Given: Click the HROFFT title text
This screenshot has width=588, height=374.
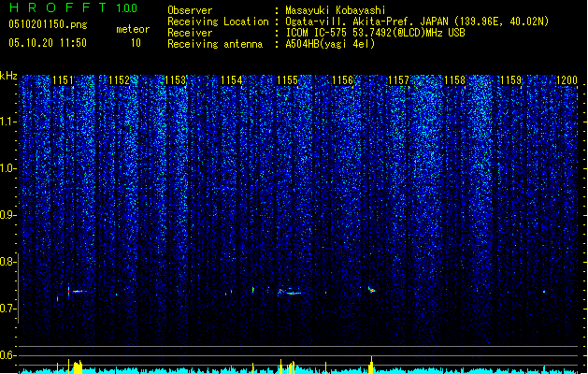Looking at the screenshot, I should 58,7.
